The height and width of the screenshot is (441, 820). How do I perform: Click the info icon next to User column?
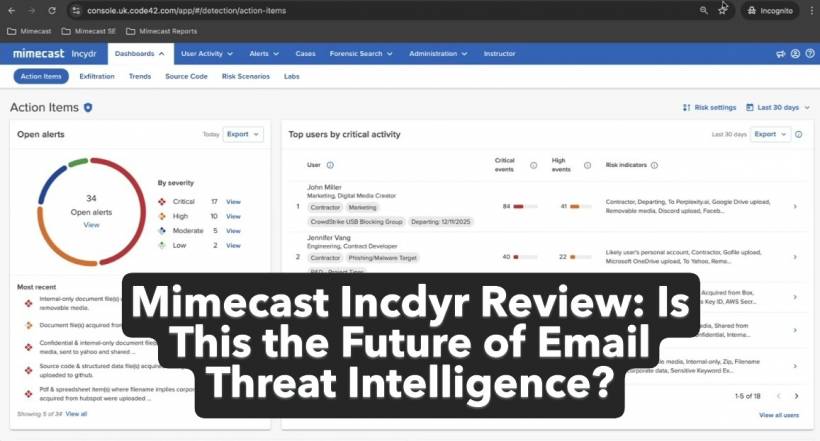click(330, 165)
